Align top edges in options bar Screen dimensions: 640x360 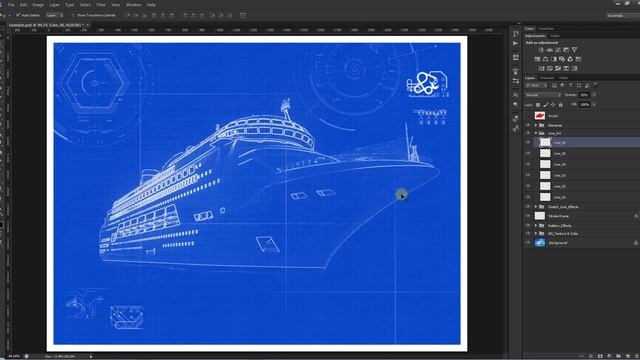[128, 15]
